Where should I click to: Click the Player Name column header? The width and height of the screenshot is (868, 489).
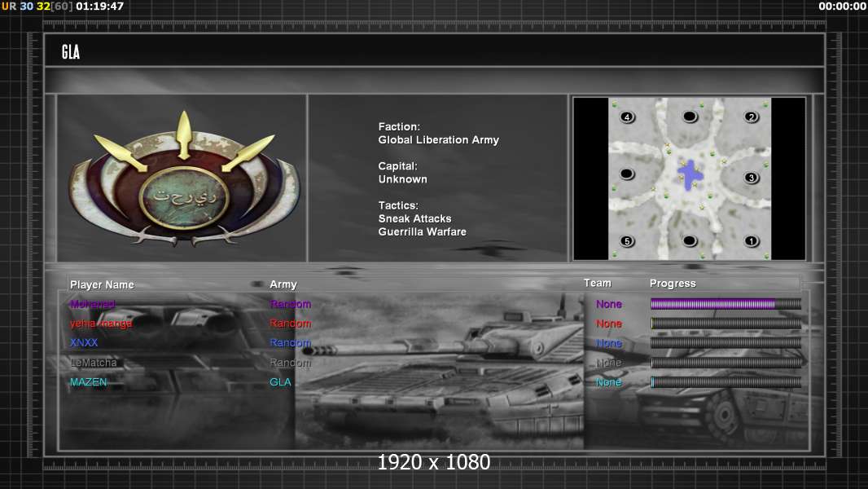coord(102,284)
